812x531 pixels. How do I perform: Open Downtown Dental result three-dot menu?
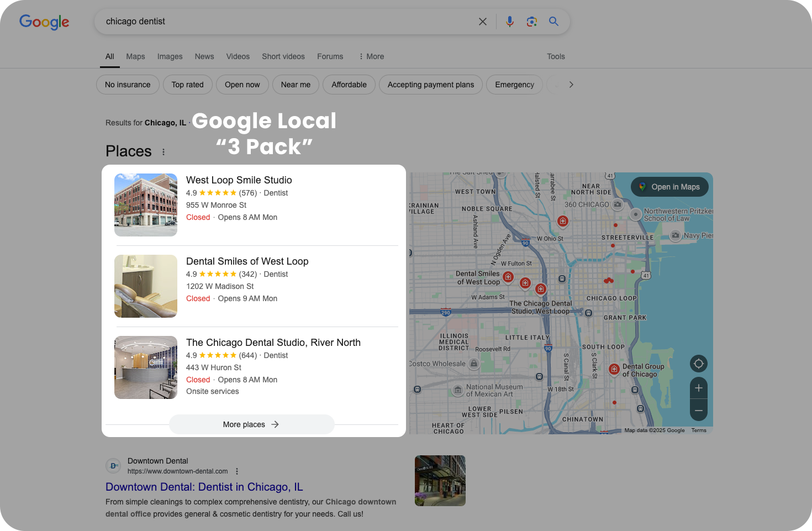point(237,471)
